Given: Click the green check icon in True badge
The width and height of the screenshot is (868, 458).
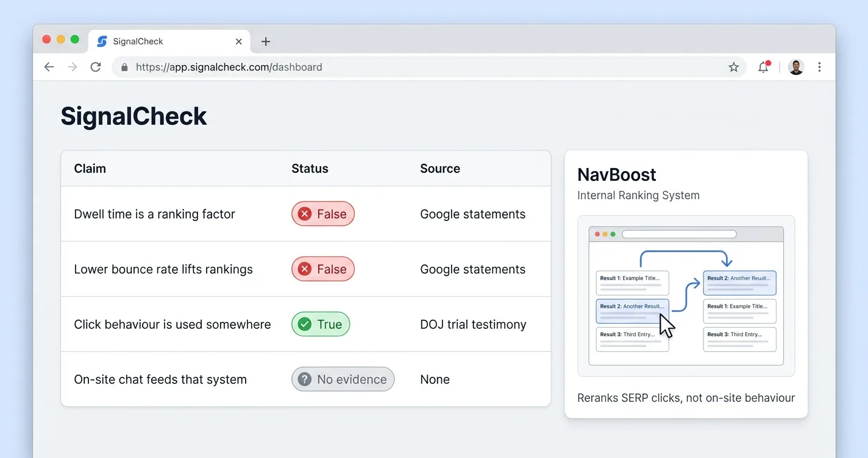Looking at the screenshot, I should tap(305, 325).
